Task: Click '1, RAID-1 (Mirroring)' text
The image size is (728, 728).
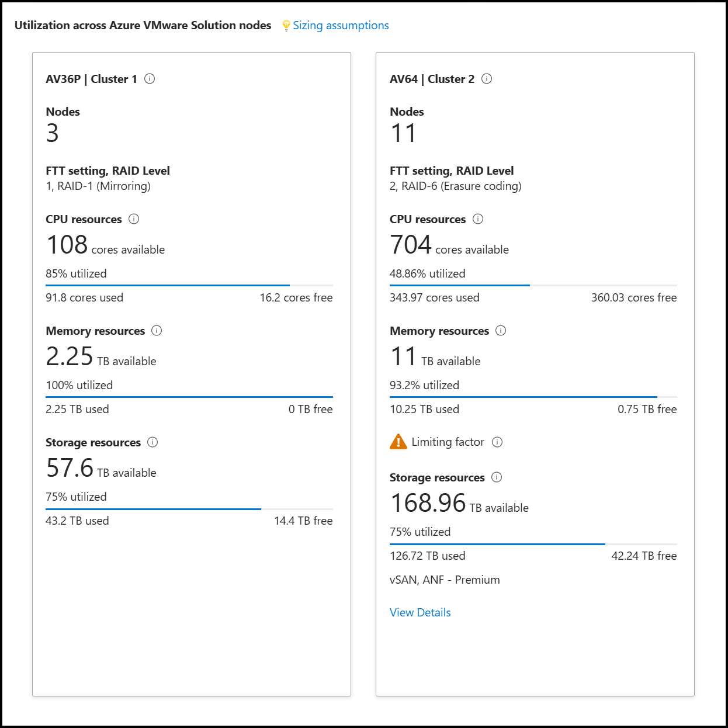Action: (98, 186)
